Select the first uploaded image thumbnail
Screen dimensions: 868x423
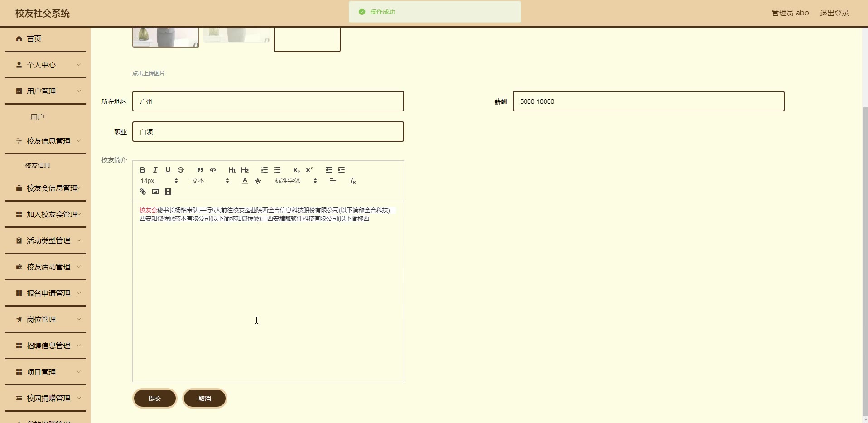[166, 37]
